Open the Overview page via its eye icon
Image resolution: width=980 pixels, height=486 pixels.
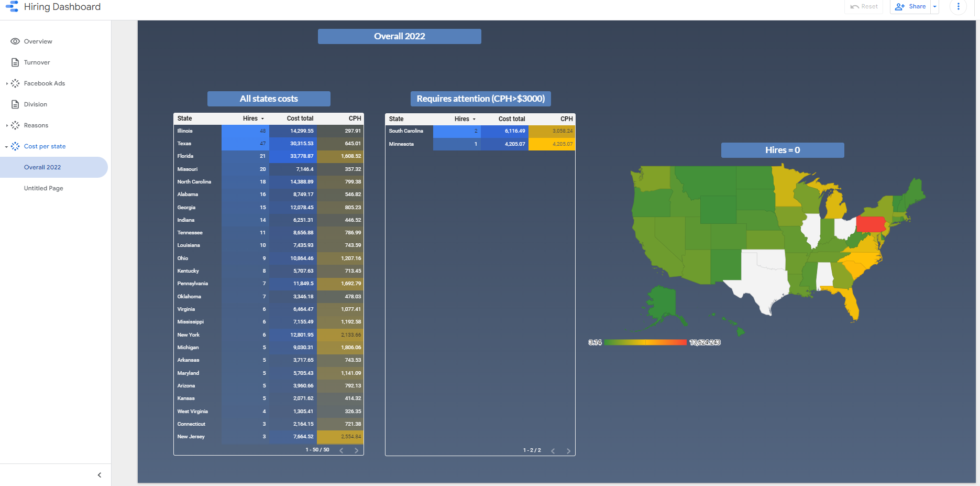(x=15, y=41)
